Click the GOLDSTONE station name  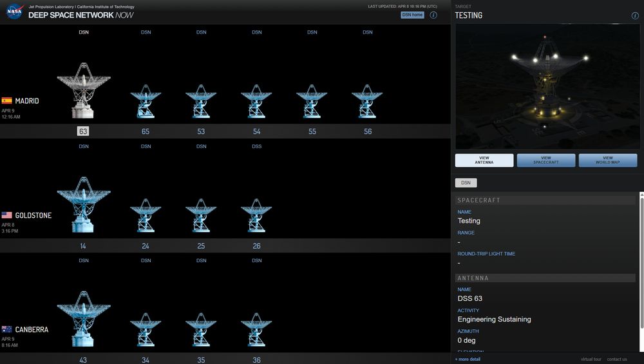33,215
